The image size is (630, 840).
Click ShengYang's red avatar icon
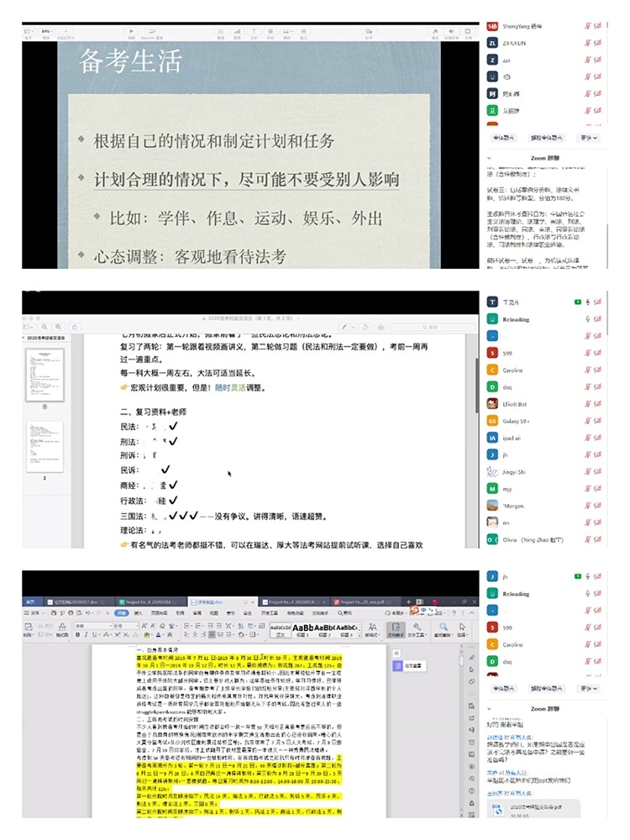[492, 28]
